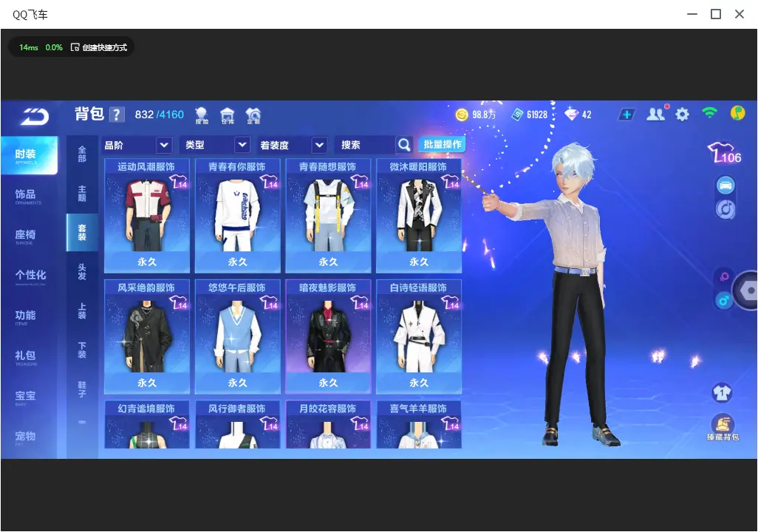Select the 悠悠午后服饰 outfit card
The image size is (758, 532).
(x=237, y=337)
